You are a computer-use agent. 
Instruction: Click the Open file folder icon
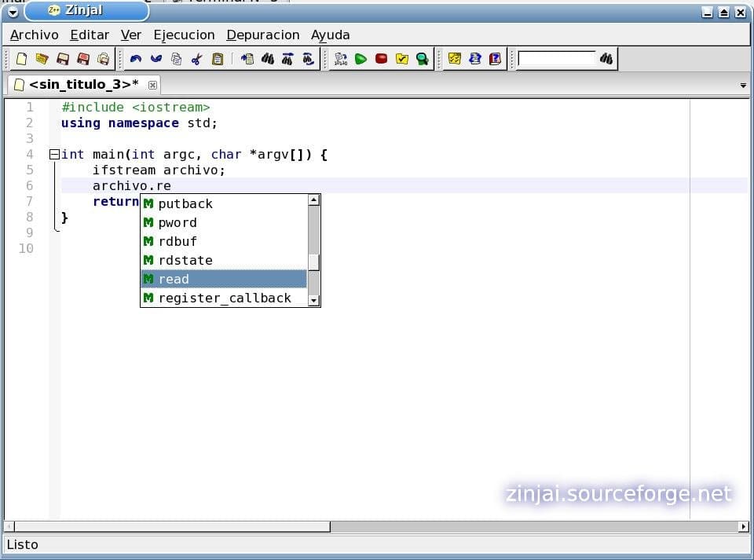[x=42, y=59]
